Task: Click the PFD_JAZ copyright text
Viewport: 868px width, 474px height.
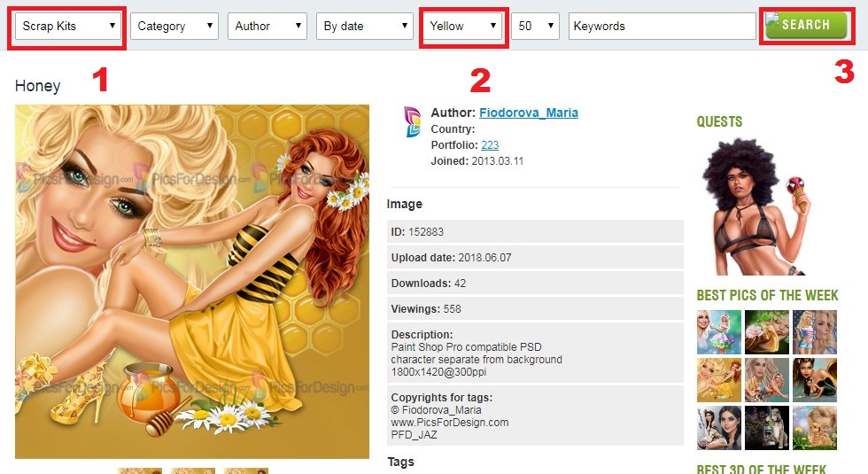Action: [415, 435]
